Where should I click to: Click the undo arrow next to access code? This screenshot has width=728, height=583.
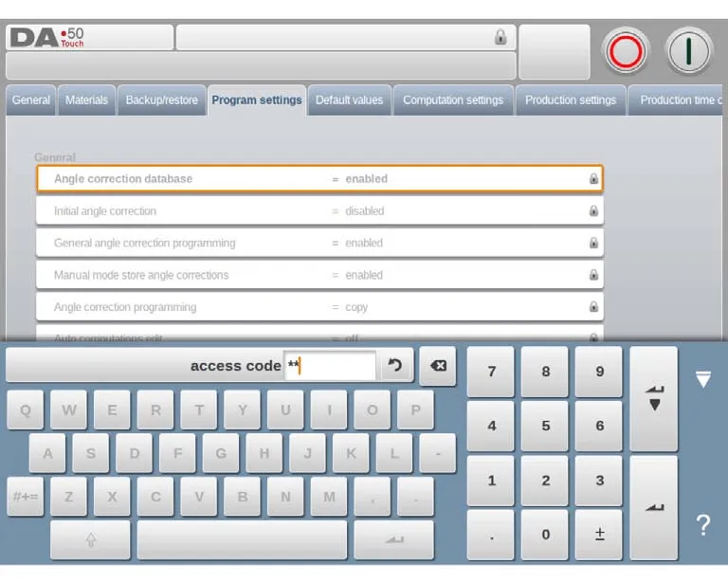pos(395,366)
